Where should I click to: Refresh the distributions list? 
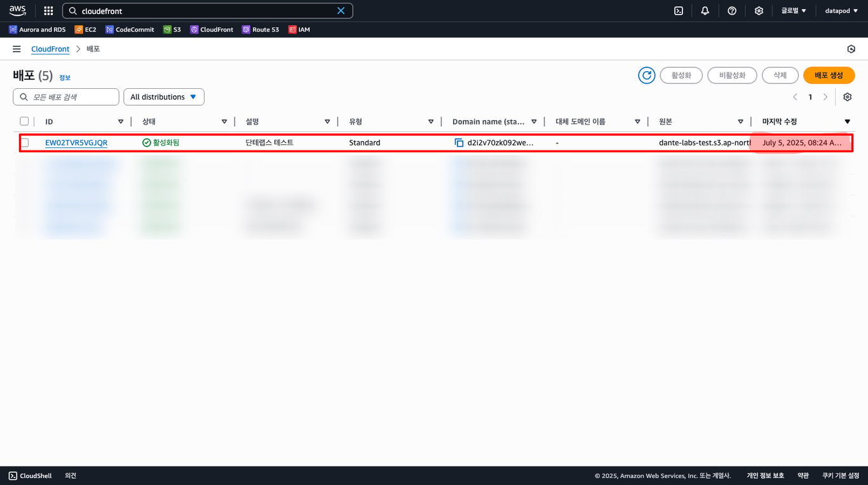[647, 75]
